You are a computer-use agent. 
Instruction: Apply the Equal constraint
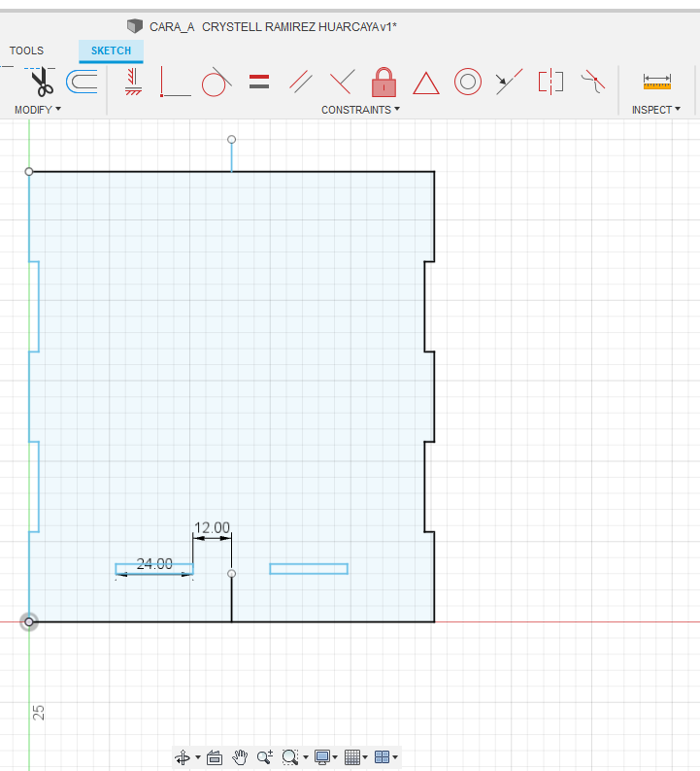(259, 82)
